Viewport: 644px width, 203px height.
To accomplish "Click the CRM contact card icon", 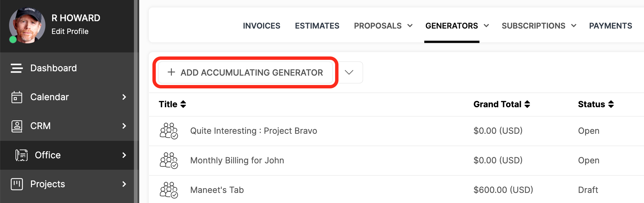I will coord(16,126).
